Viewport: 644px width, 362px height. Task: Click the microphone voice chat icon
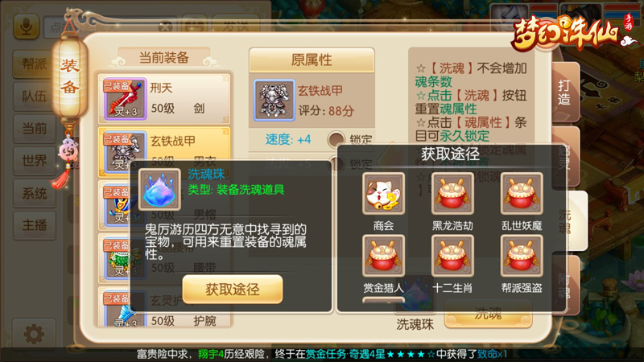click(x=27, y=27)
